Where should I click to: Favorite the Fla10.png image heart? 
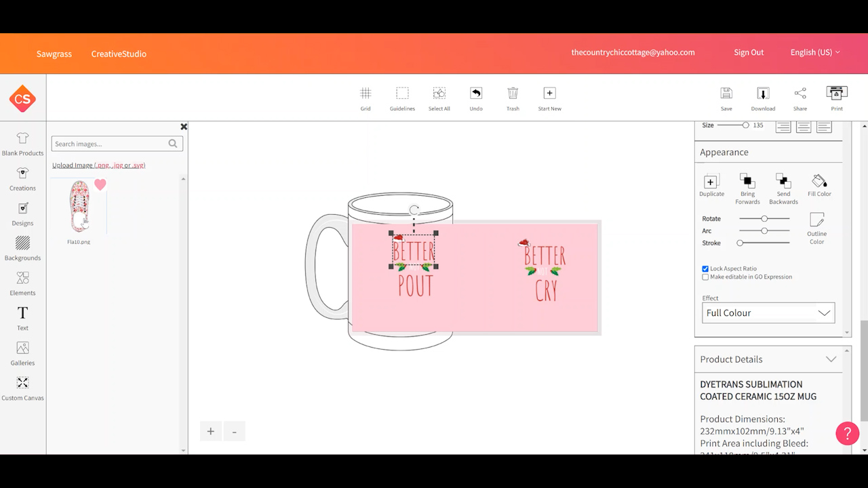100,184
